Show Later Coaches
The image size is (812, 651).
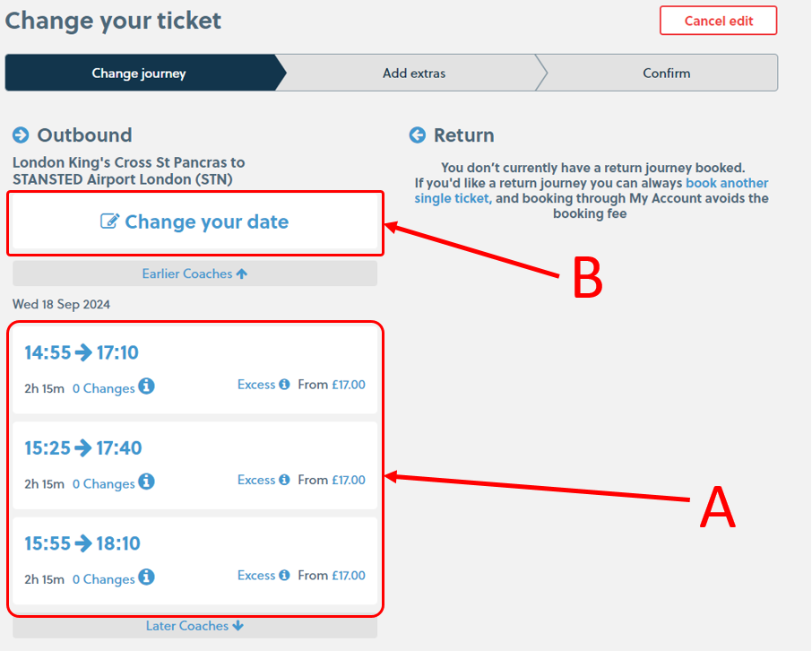(x=194, y=625)
